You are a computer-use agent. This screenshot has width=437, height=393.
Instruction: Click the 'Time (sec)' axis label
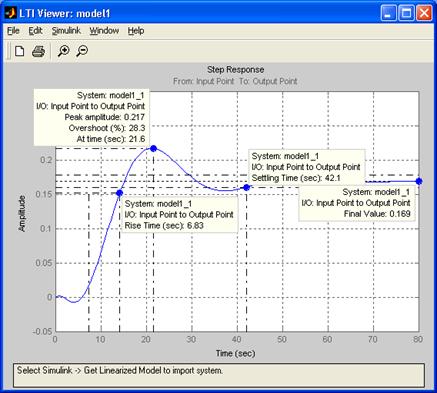point(235,353)
